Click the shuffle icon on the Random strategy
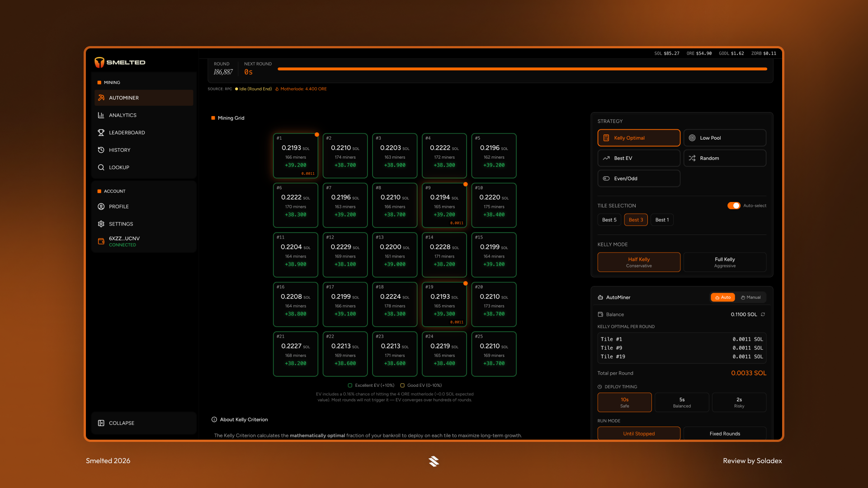Viewport: 868px width, 488px height. pos(692,158)
